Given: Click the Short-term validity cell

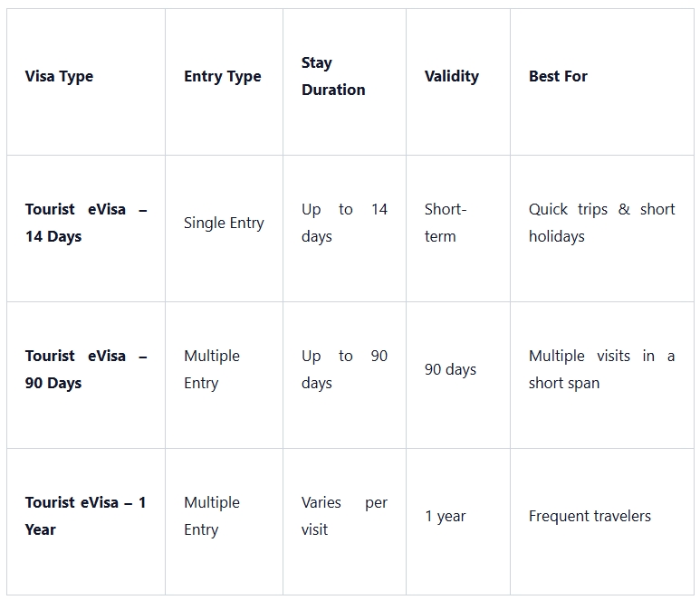Looking at the screenshot, I should (x=445, y=223).
